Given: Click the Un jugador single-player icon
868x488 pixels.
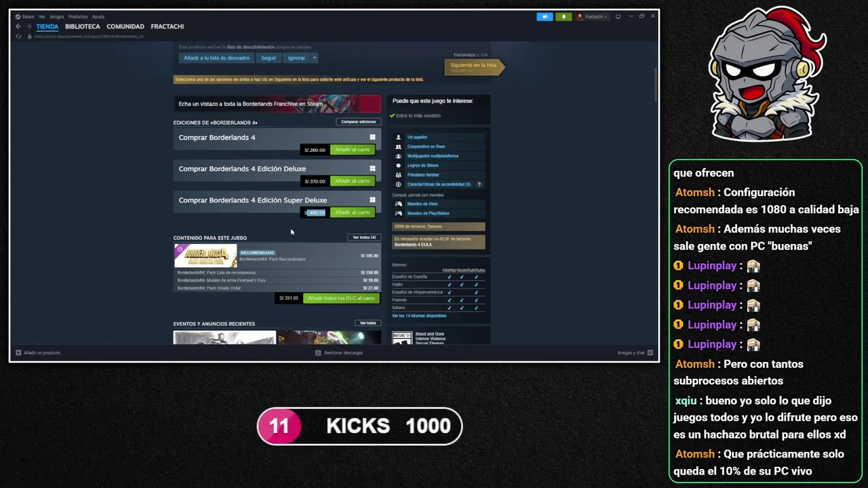Looking at the screenshot, I should click(x=399, y=137).
